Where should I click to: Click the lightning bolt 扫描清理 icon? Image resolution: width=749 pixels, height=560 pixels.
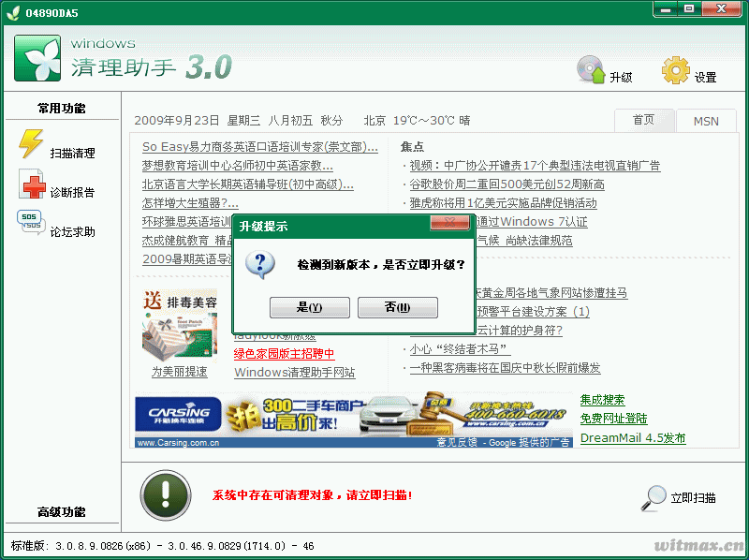pyautogui.click(x=32, y=143)
